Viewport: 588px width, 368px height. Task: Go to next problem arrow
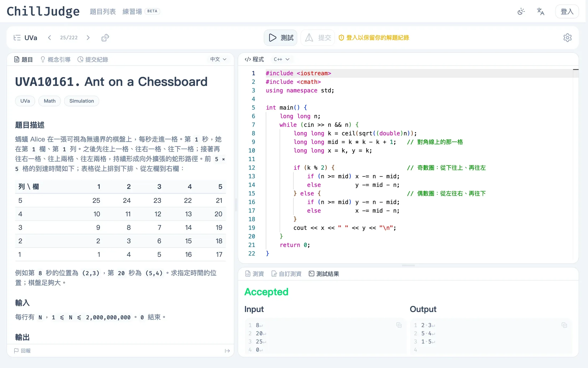click(88, 38)
